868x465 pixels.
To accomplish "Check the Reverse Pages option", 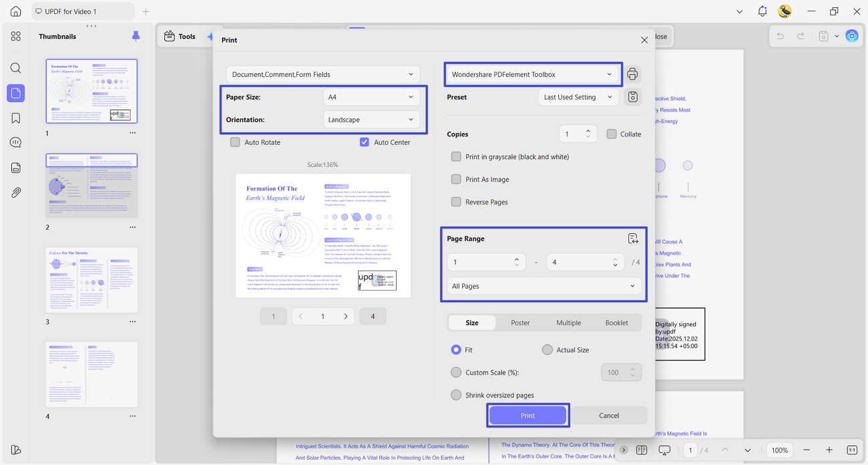I will [x=456, y=202].
